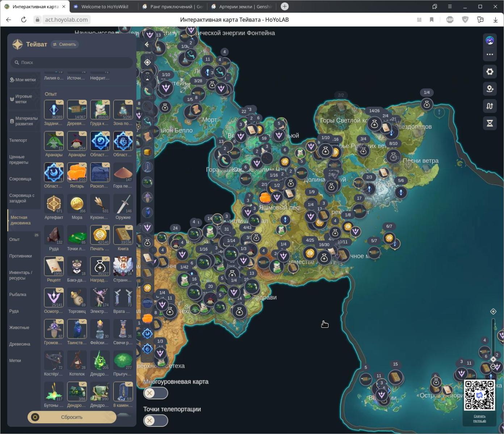Collapse the filter panel with the arrow

147,44
